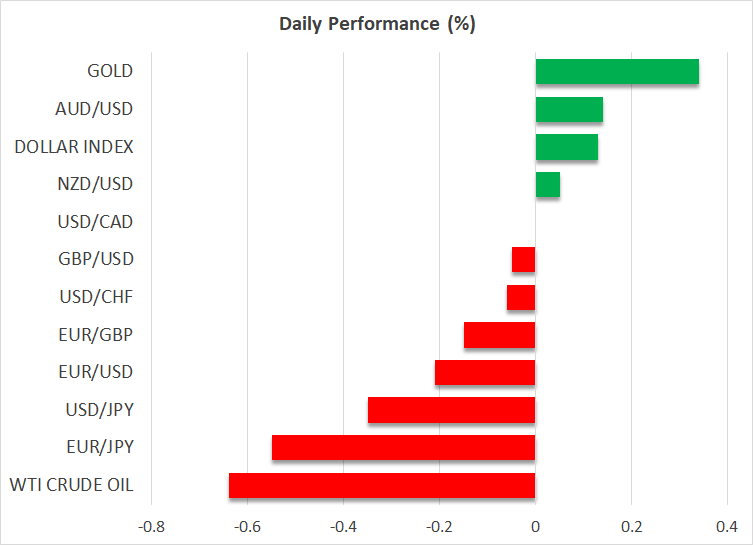Click the USD/JPY red bar
The width and height of the screenshot is (753, 545).
coord(452,411)
